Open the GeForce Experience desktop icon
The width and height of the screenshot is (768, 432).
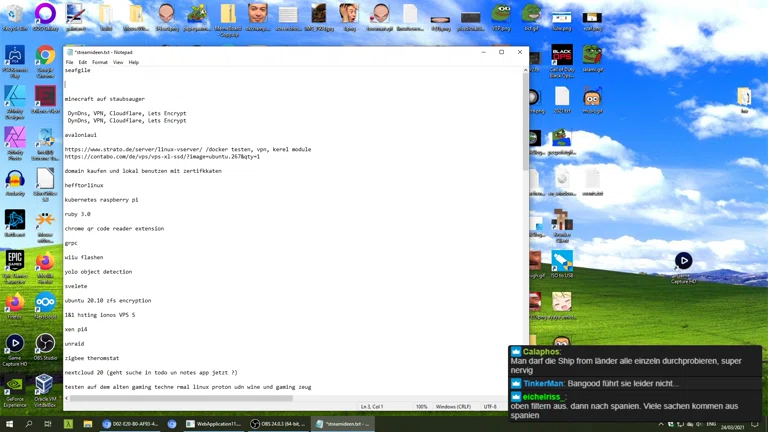(x=15, y=387)
